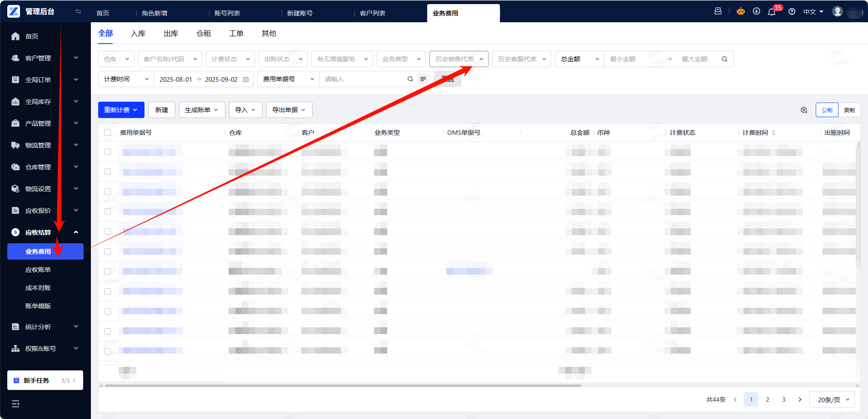Open the 计费状态 filter dropdown

[x=230, y=59]
